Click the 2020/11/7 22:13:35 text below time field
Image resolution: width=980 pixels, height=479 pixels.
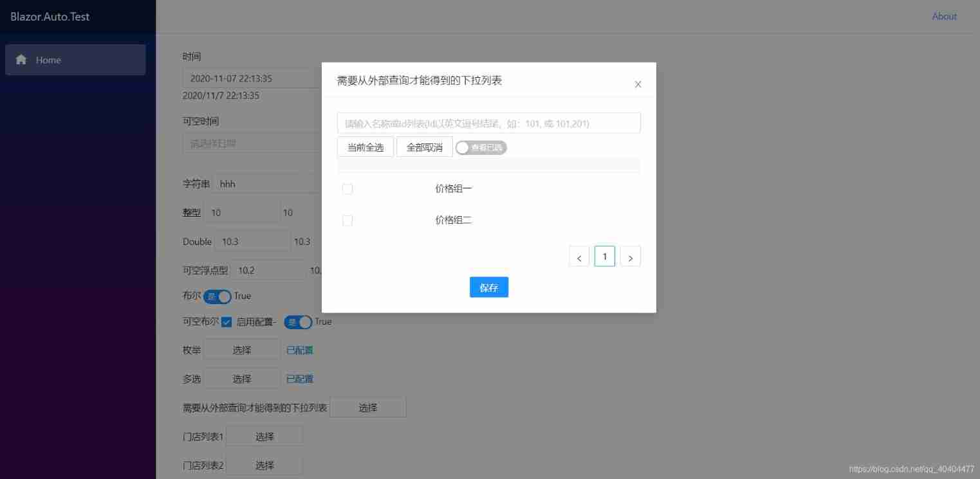pos(221,96)
